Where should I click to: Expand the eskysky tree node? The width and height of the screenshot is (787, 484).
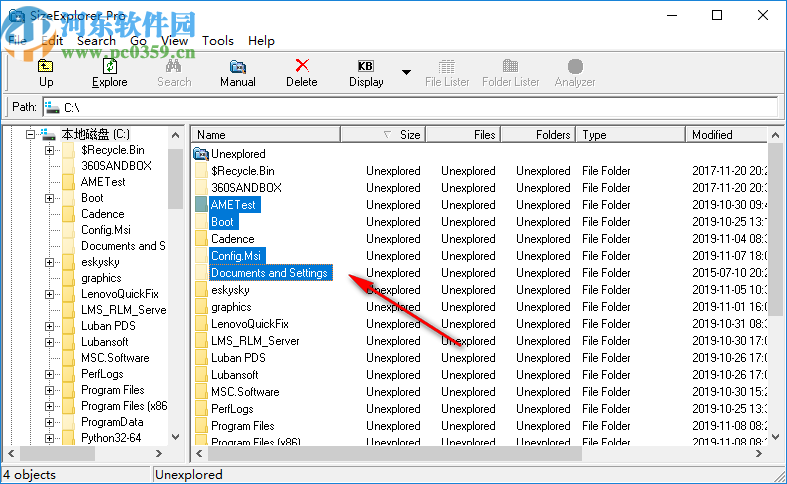(x=49, y=262)
